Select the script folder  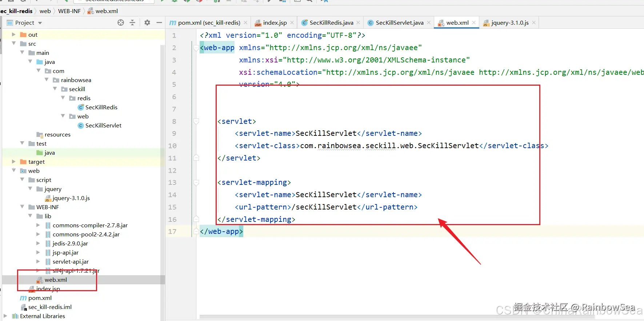pos(40,180)
